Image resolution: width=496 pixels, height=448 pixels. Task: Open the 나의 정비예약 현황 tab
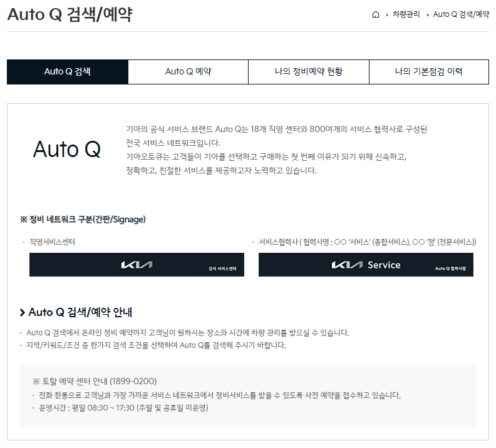pyautogui.click(x=309, y=72)
